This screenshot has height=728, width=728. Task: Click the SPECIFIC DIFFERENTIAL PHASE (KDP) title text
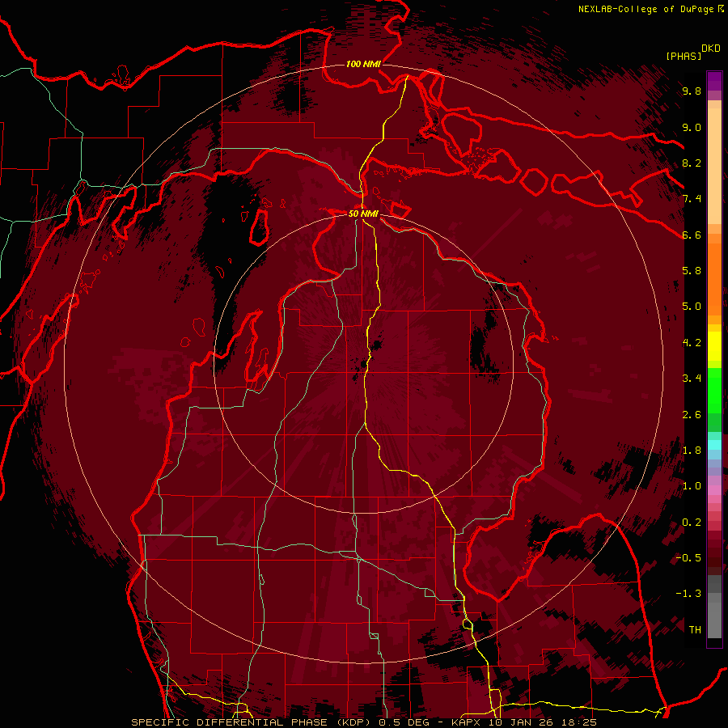(x=252, y=722)
